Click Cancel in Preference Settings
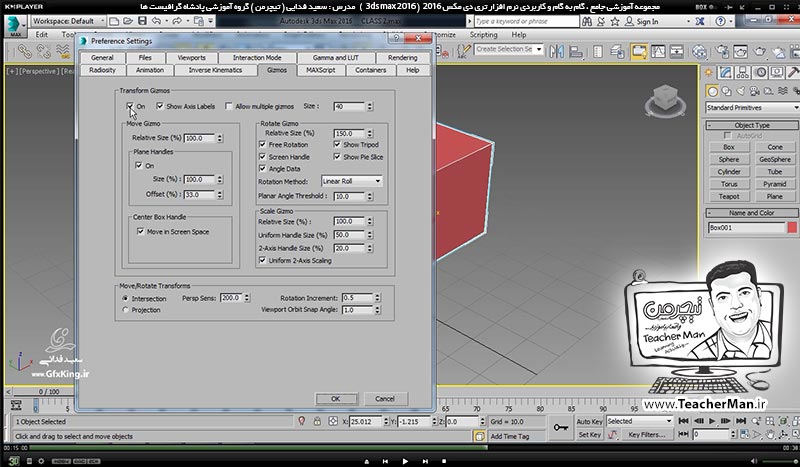The width and height of the screenshot is (800, 467). [385, 399]
